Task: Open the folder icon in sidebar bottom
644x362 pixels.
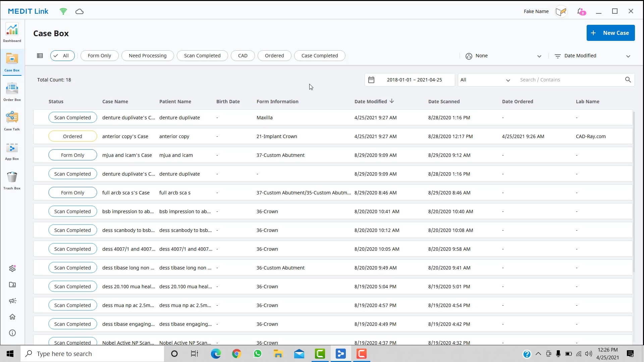Action: [12, 285]
